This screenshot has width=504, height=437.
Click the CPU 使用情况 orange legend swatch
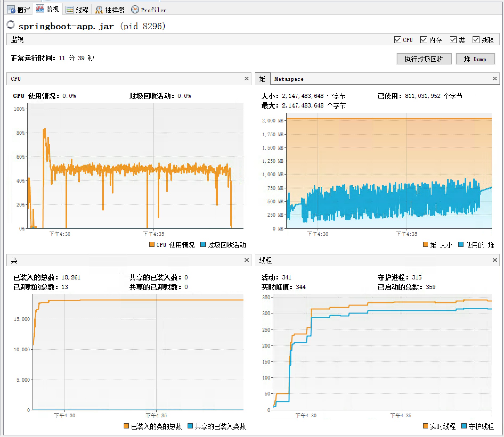(152, 244)
